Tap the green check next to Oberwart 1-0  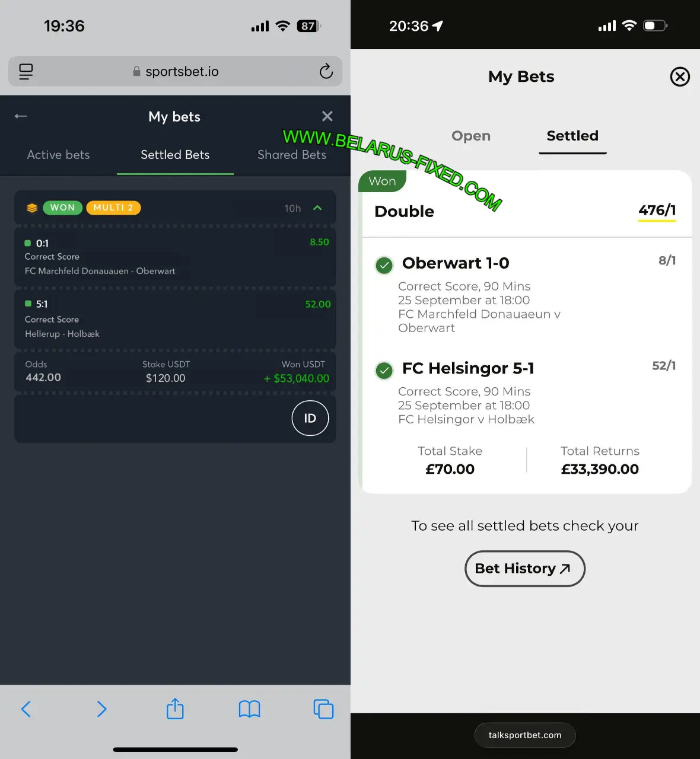(x=384, y=265)
